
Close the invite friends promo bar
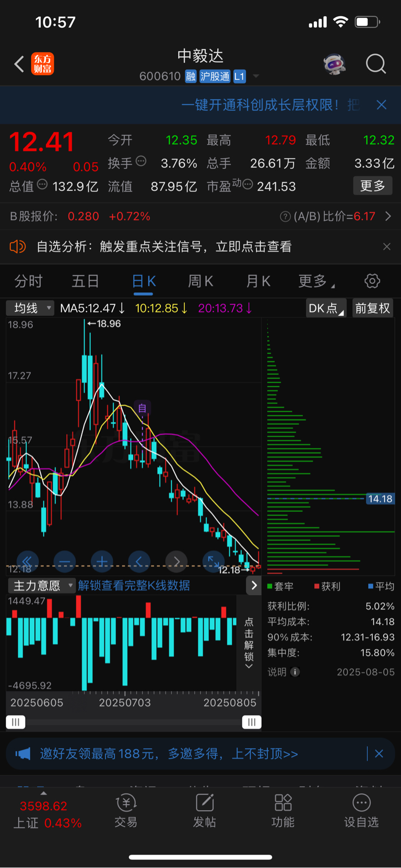point(379,754)
